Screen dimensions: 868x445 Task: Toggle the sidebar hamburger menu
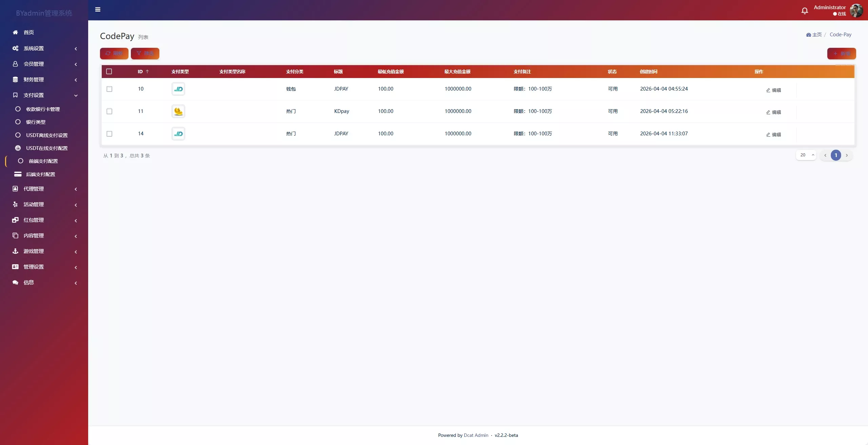tap(98, 9)
